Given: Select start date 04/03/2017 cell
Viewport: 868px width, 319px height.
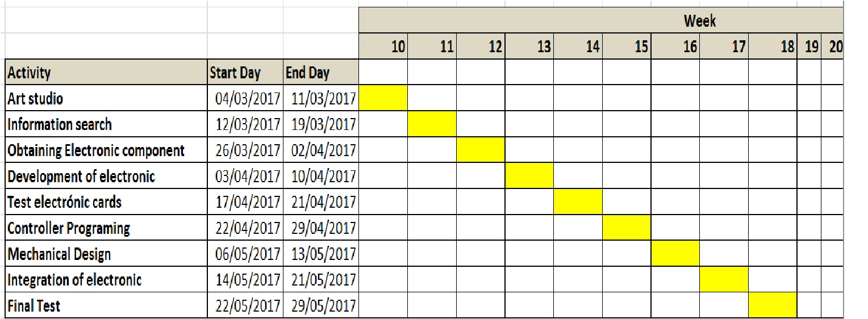Looking at the screenshot, I should coord(245,98).
